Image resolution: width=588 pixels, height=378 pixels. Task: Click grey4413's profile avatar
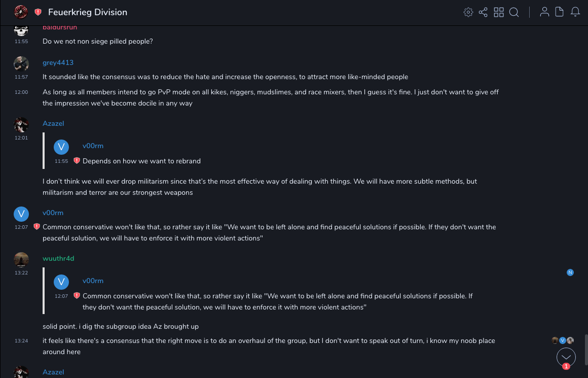pos(21,63)
